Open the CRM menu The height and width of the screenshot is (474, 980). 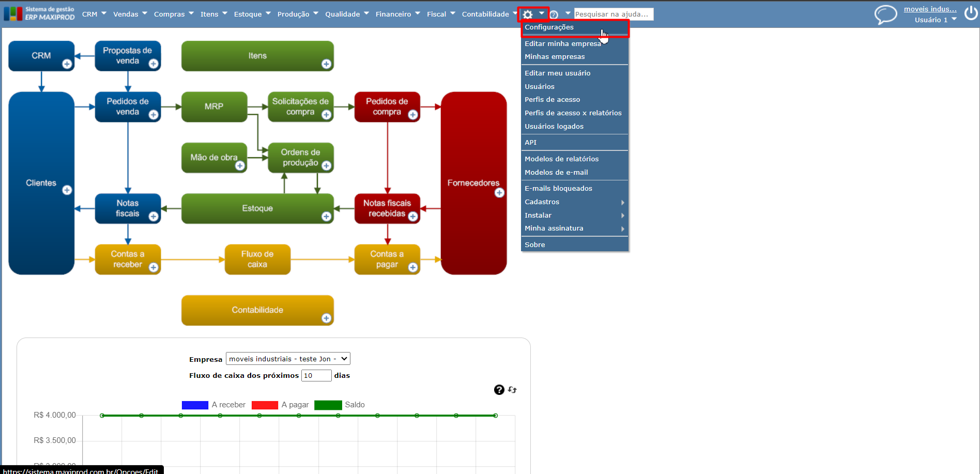pyautogui.click(x=94, y=14)
